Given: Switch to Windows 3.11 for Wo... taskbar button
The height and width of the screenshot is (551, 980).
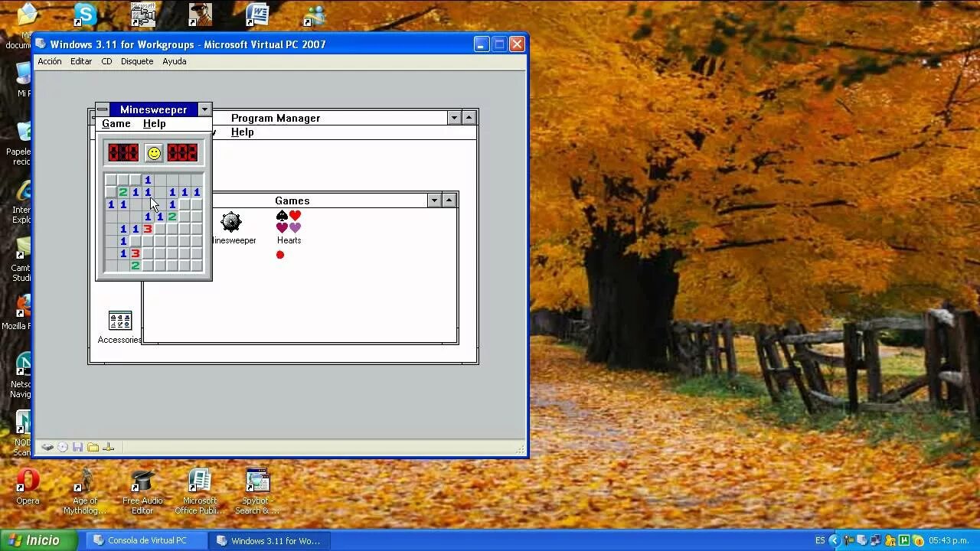Looking at the screenshot, I should tap(269, 540).
